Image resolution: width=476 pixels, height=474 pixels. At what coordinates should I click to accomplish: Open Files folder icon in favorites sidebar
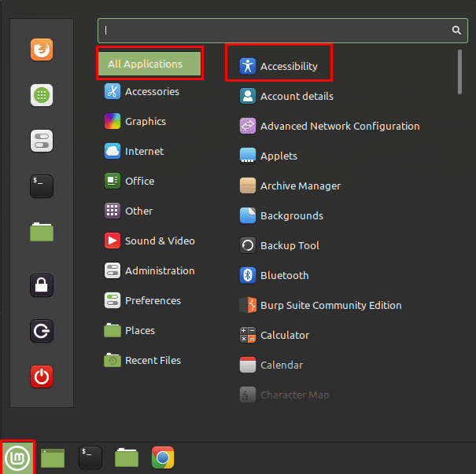point(42,232)
